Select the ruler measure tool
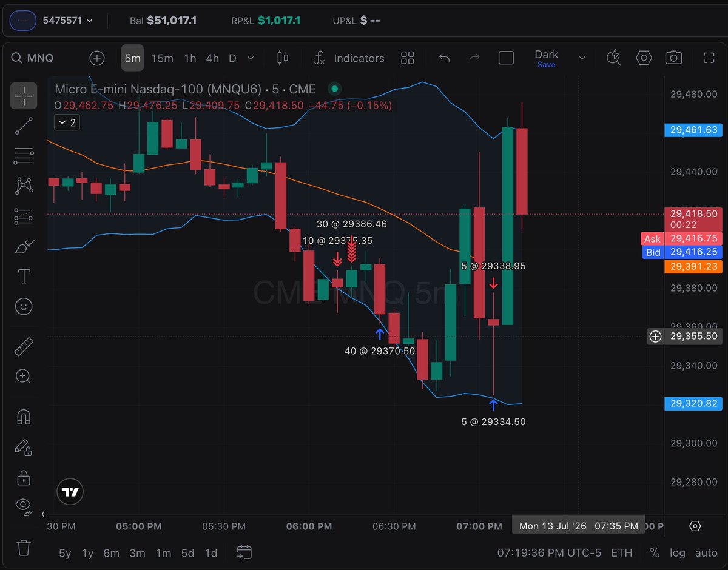Viewport: 728px width, 570px height. [24, 347]
